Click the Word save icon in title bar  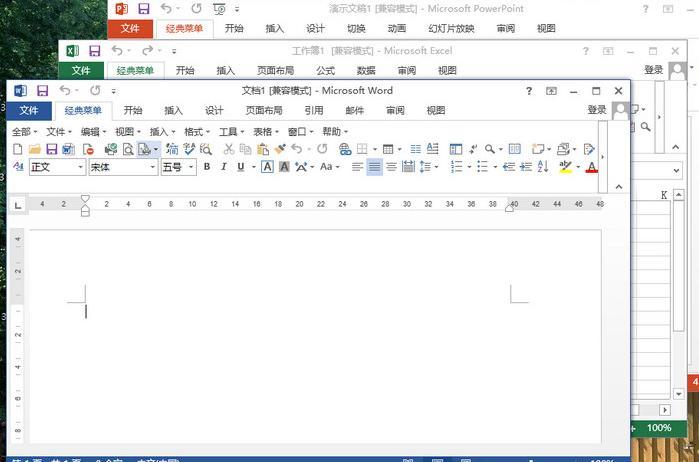42,91
